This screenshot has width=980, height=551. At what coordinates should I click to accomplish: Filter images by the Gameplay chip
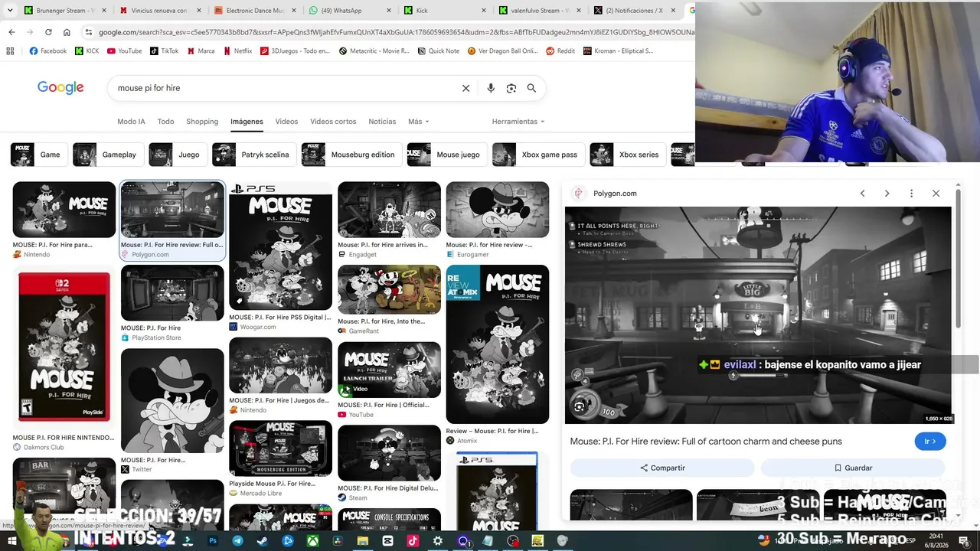tap(108, 155)
